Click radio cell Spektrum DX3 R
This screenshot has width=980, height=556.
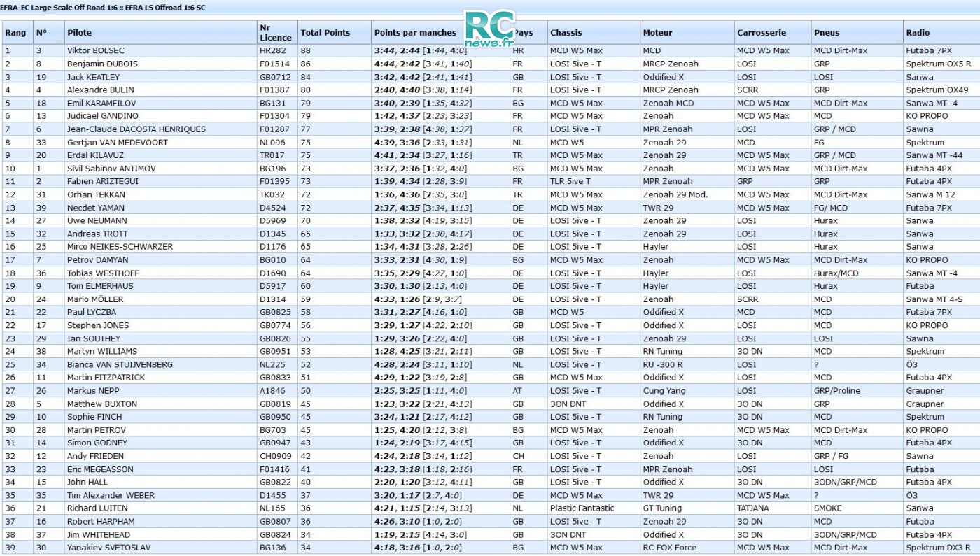point(939,548)
